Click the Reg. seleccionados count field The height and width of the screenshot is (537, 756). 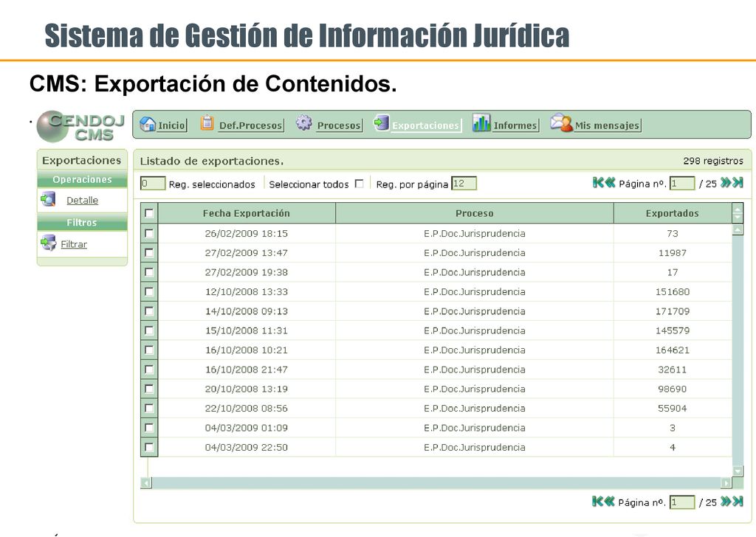[x=152, y=184]
